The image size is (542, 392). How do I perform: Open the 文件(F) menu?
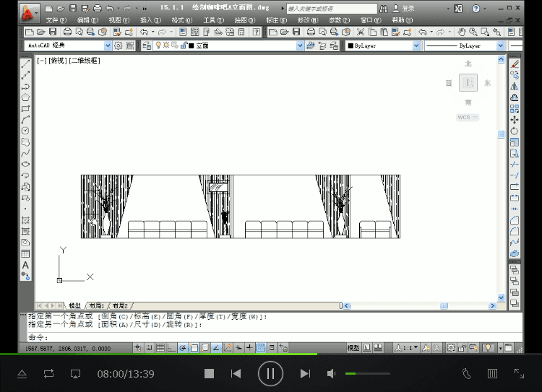click(x=56, y=20)
